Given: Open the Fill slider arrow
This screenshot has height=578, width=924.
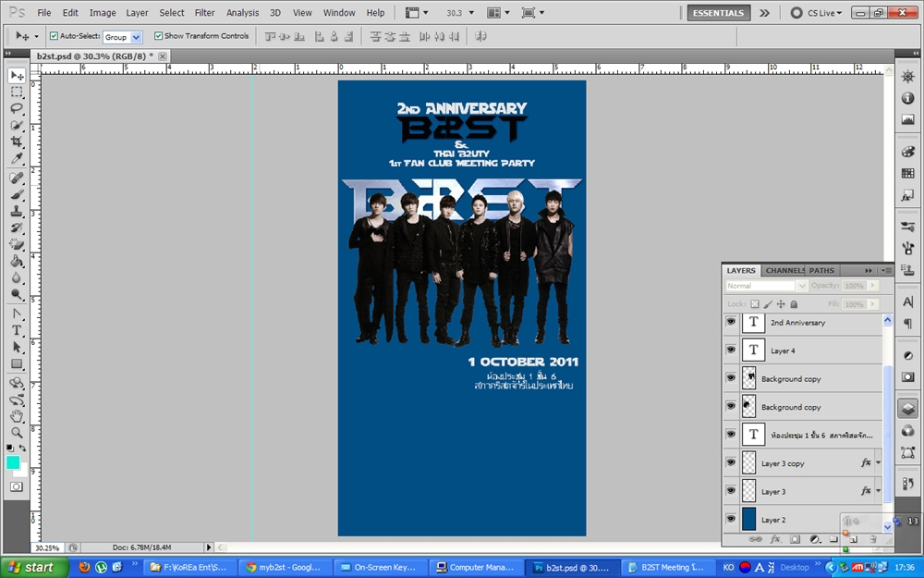Looking at the screenshot, I should (x=873, y=304).
